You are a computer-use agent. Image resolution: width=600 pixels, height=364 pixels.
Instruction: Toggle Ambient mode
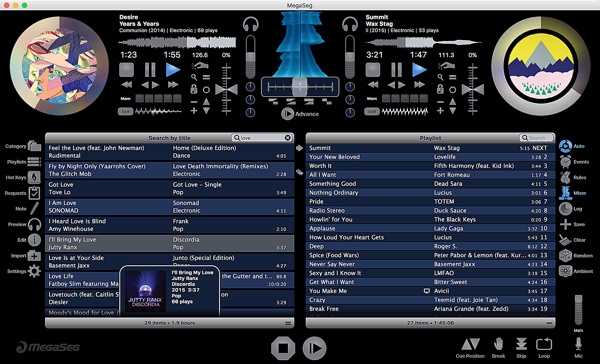pos(565,271)
